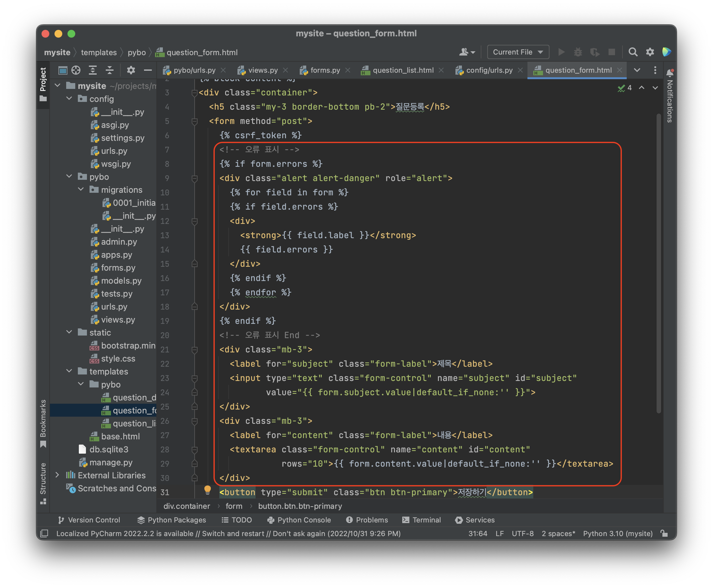Click the intention lightbulb on line 31
713x588 pixels.
208,489
